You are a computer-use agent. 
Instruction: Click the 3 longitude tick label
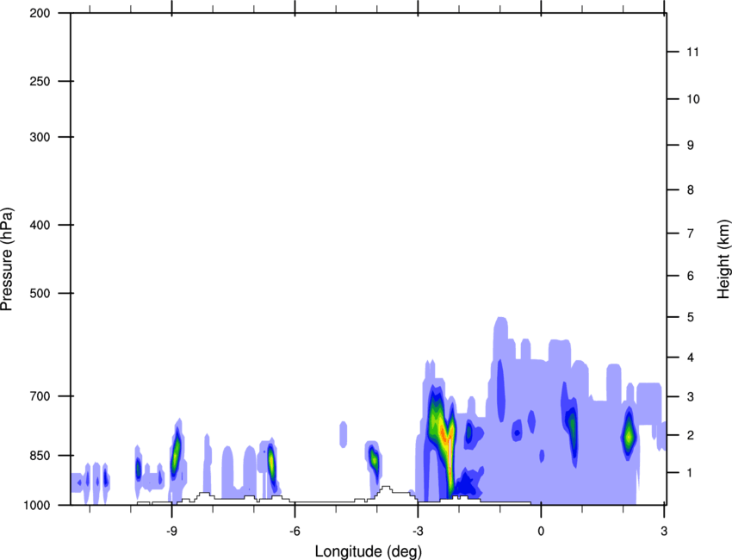664,532
